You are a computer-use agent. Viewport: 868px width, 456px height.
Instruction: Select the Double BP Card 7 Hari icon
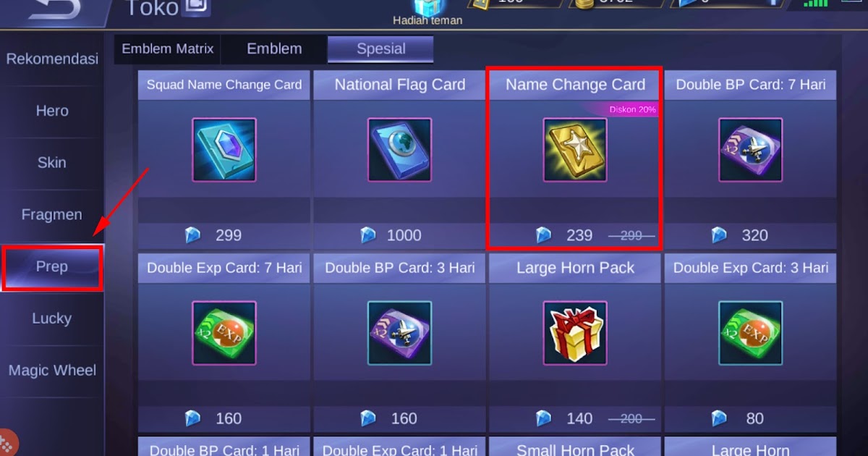(750, 150)
